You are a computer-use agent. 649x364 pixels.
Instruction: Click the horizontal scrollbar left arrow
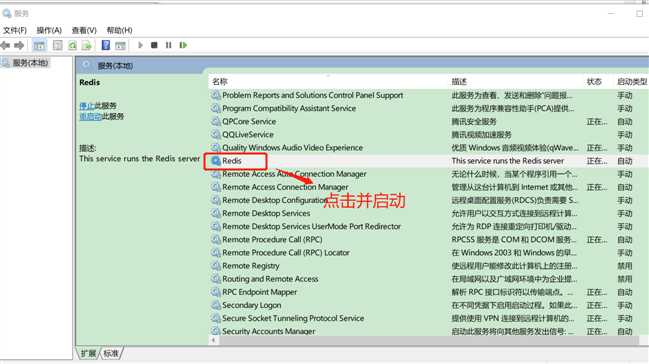[x=214, y=340]
